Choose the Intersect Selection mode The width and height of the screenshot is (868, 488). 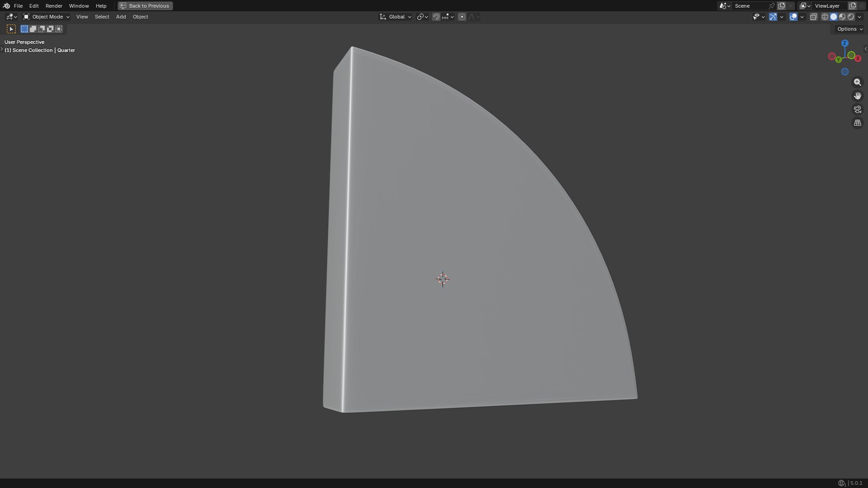click(x=59, y=29)
